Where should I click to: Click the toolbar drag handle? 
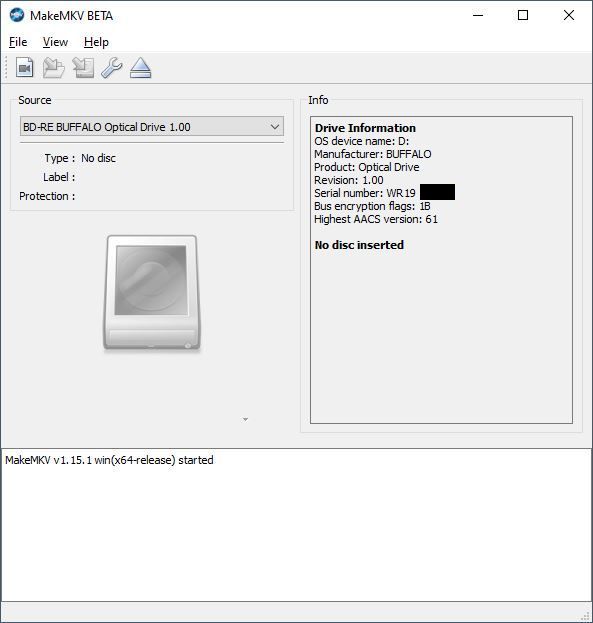(6, 68)
